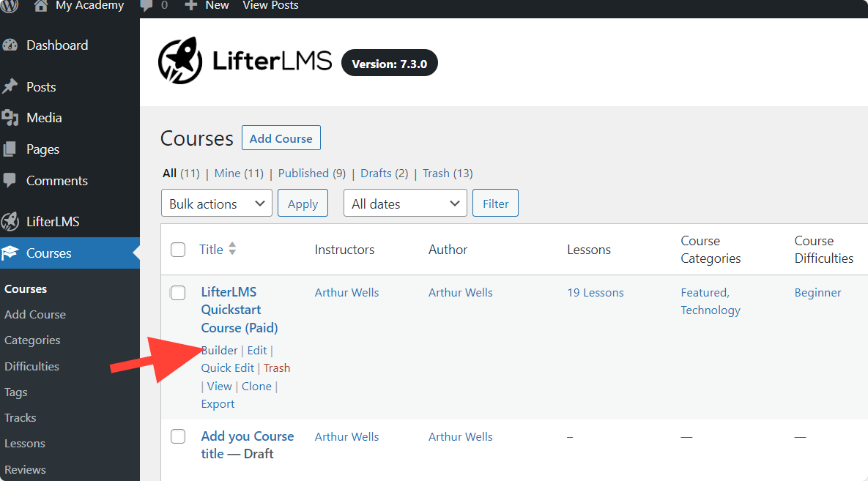Open Media in the sidebar menu
868x481 pixels.
pyautogui.click(x=44, y=118)
